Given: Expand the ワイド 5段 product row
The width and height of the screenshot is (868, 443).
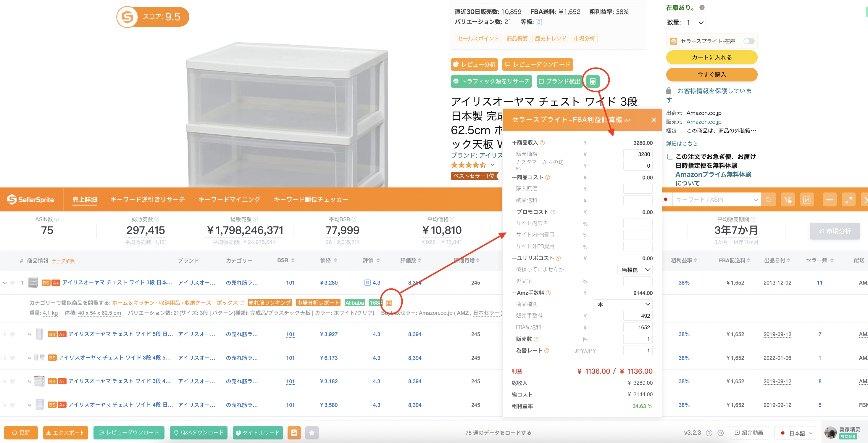Looking at the screenshot, I should (x=5, y=334).
